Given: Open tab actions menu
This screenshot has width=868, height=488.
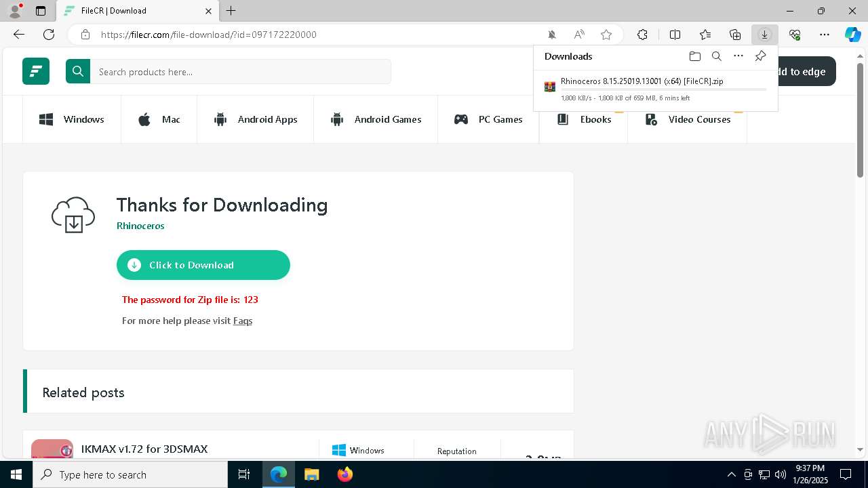Looking at the screenshot, I should coord(41,11).
